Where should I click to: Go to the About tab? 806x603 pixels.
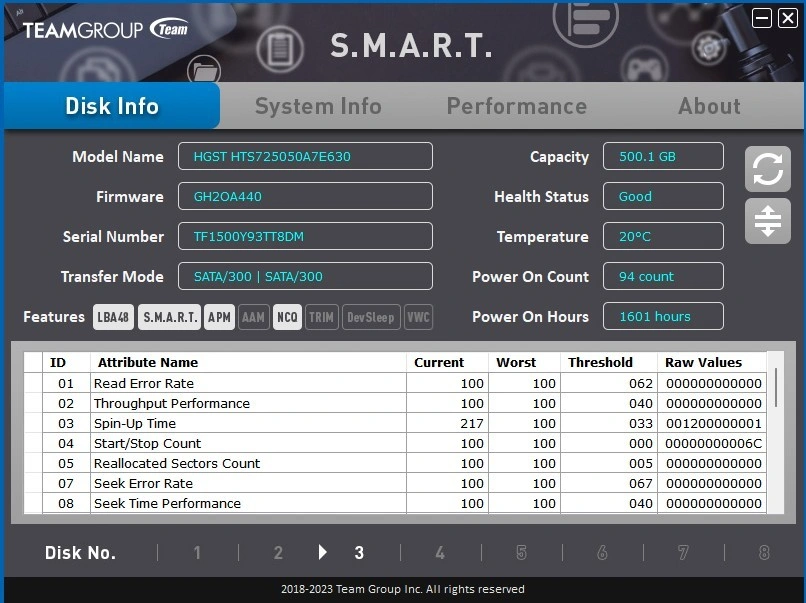pos(709,106)
